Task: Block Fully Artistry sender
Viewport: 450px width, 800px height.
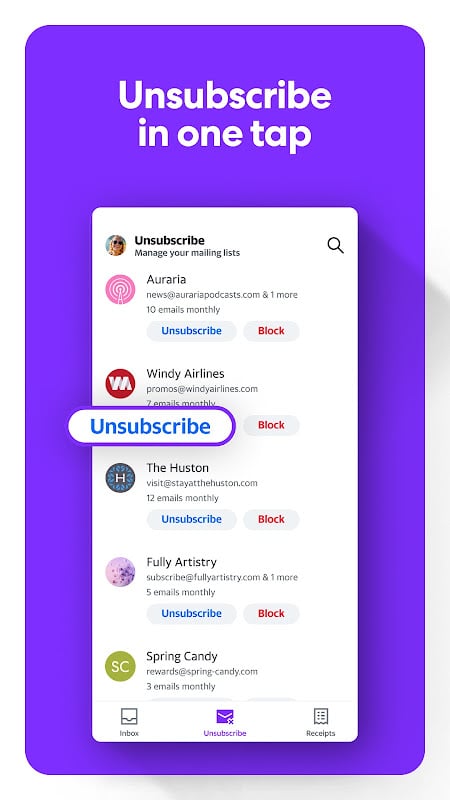Action: pos(271,613)
